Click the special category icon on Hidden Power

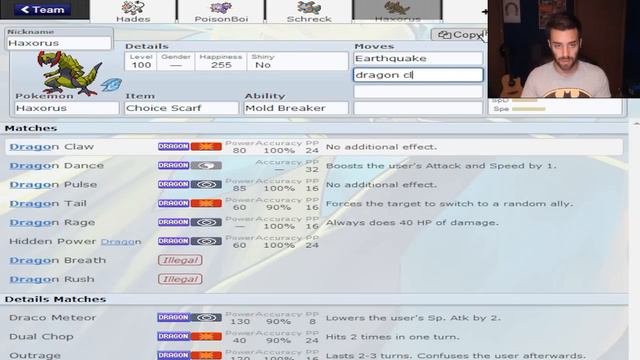coord(206,241)
